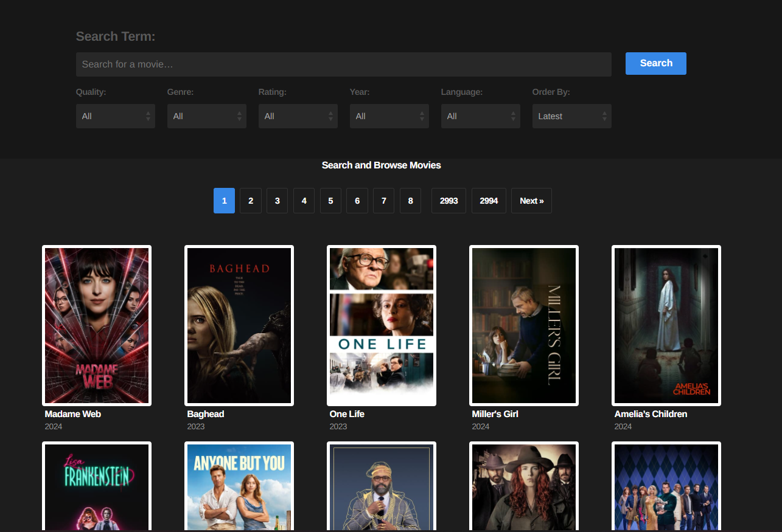The image size is (782, 532).
Task: Go to last page 2994
Action: pyautogui.click(x=489, y=201)
